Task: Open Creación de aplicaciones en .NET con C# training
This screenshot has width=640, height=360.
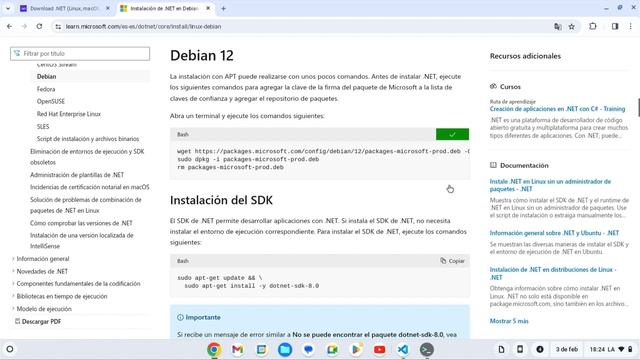Action: 557,109
